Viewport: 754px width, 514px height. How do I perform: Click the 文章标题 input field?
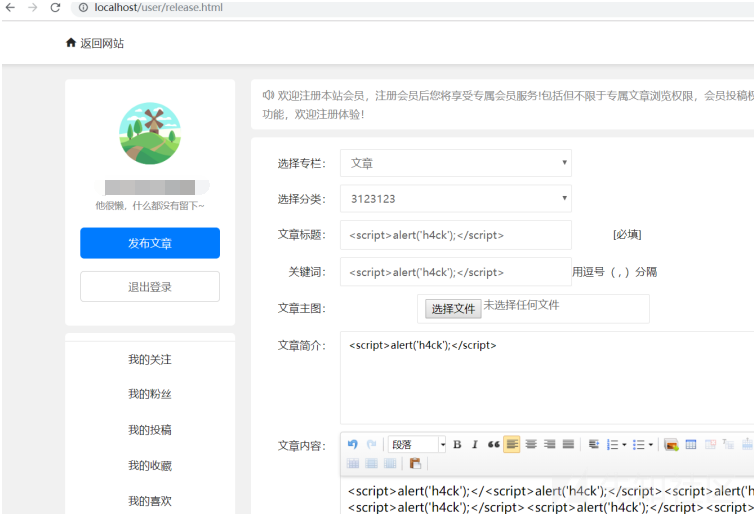[x=455, y=235]
